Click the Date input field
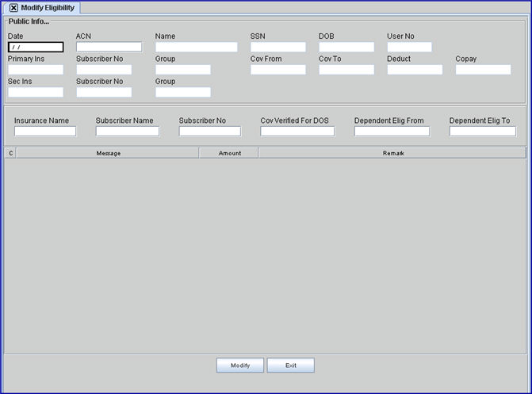The width and height of the screenshot is (532, 394). tap(36, 48)
